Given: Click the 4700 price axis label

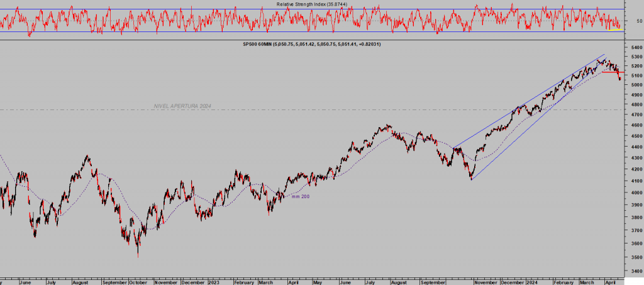Looking at the screenshot, I should [636, 115].
